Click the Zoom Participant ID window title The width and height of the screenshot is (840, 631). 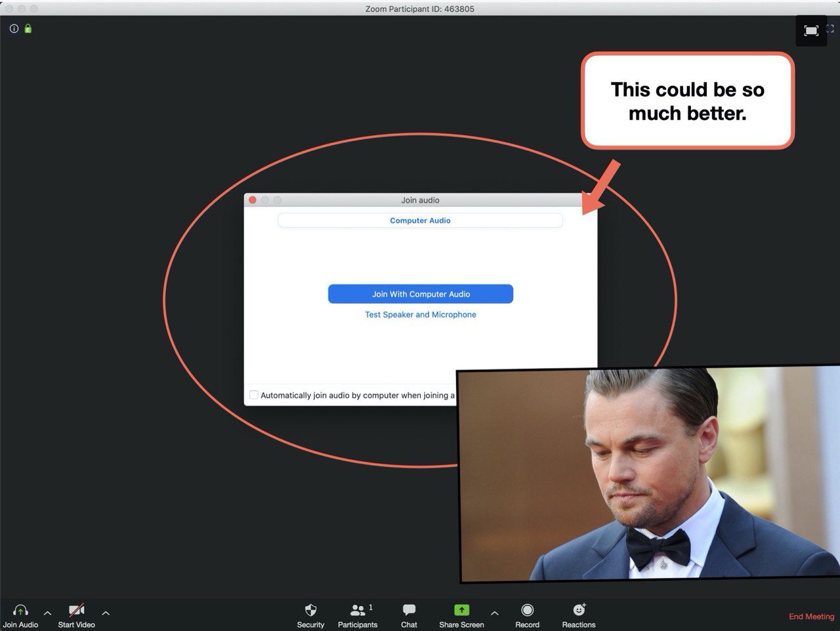pyautogui.click(x=420, y=9)
